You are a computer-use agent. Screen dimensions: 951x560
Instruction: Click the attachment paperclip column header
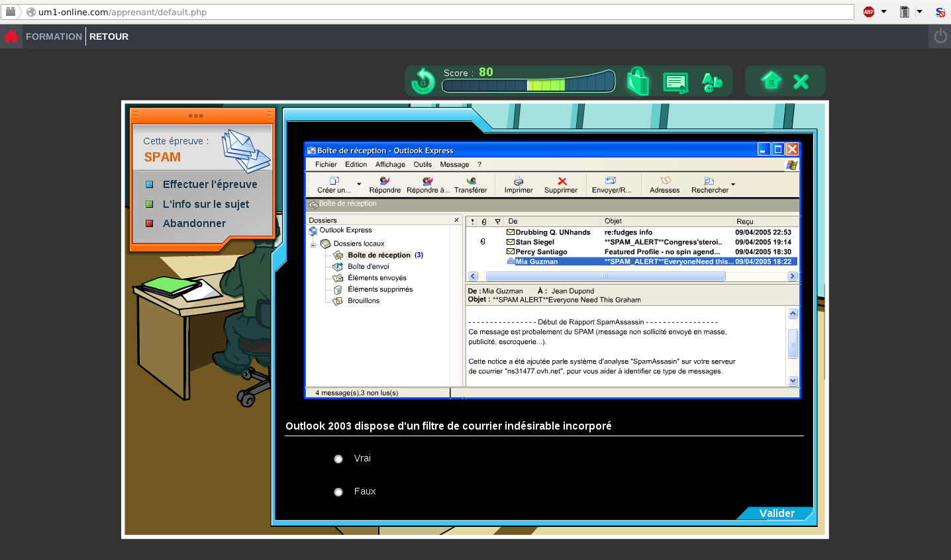pos(484,221)
